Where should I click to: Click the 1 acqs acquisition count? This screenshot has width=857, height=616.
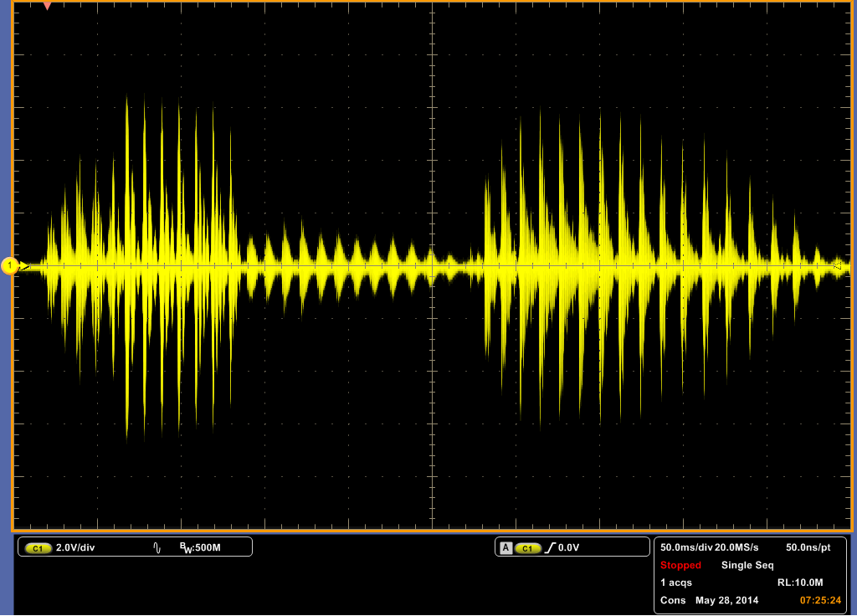(x=676, y=583)
